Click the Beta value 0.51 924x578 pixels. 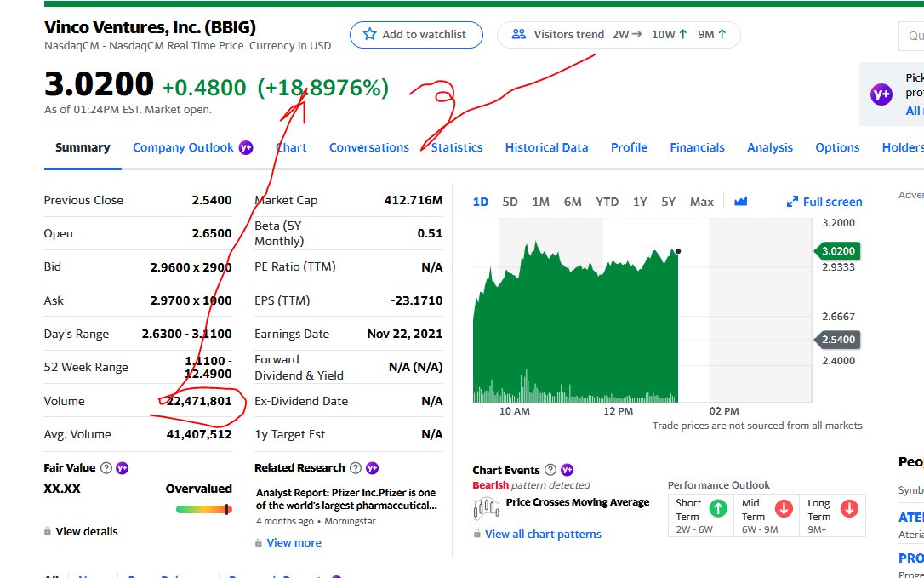430,233
